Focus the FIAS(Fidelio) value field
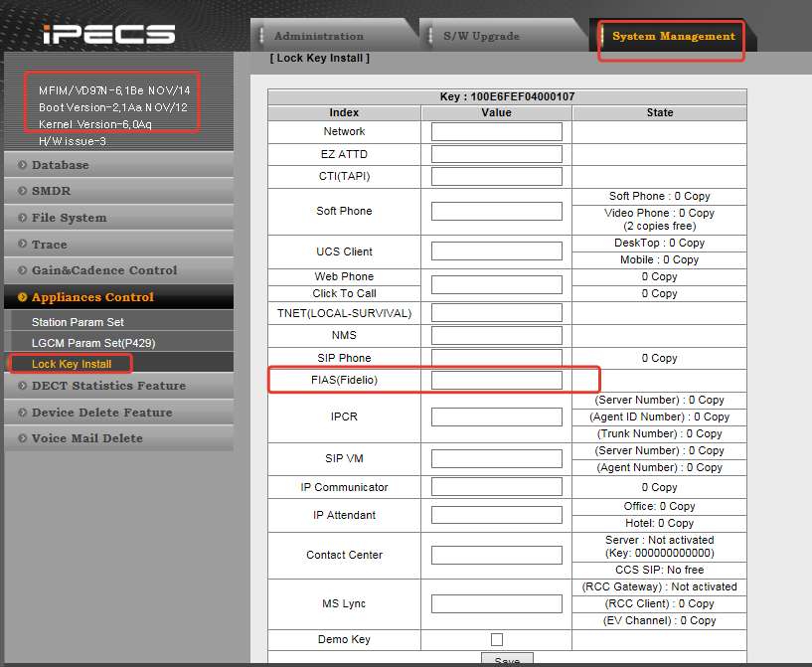 tap(497, 380)
